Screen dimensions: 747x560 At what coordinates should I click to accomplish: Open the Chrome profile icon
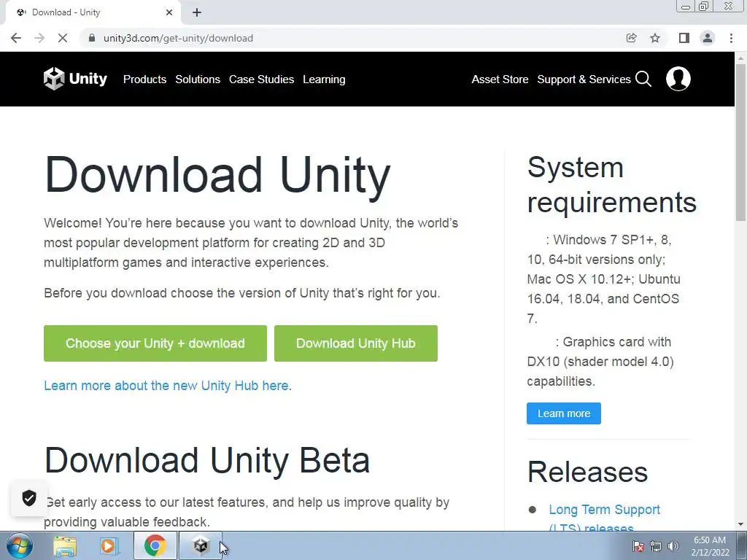(x=708, y=38)
